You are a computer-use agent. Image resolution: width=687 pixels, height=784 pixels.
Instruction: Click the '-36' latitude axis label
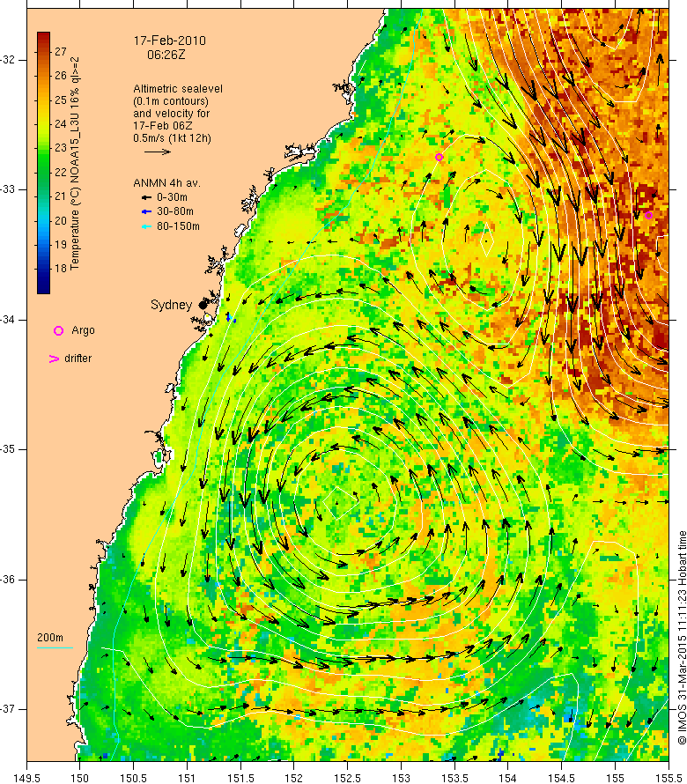tap(8, 579)
